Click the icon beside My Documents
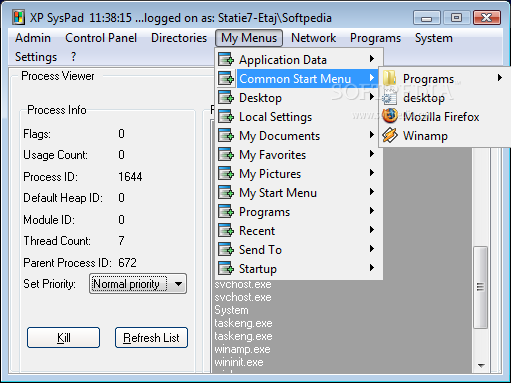 pyautogui.click(x=226, y=135)
